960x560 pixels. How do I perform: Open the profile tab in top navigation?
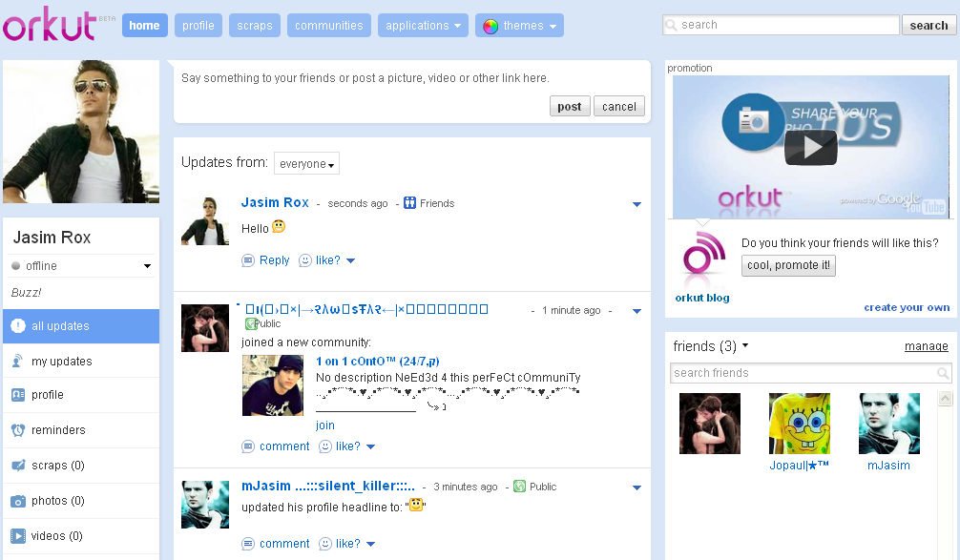(x=198, y=26)
